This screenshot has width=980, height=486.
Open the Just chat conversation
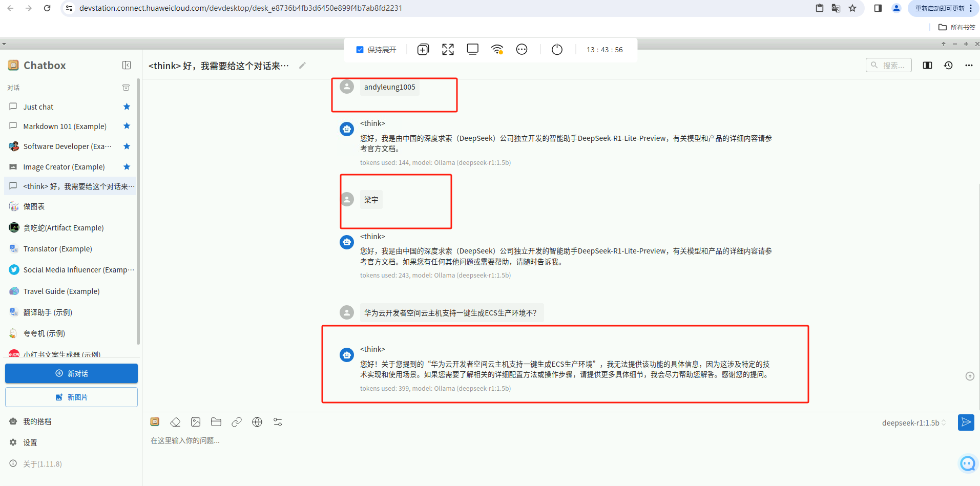point(70,107)
